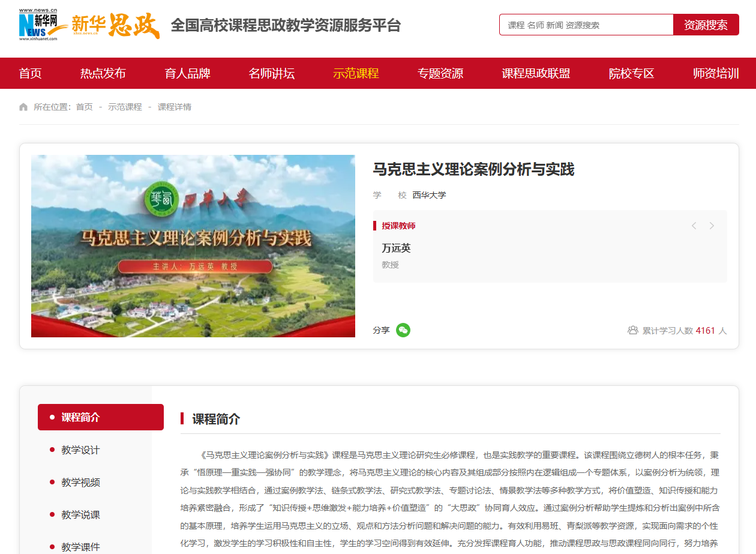Show previous teacher with left arrow
The width and height of the screenshot is (756, 554).
coord(694,226)
